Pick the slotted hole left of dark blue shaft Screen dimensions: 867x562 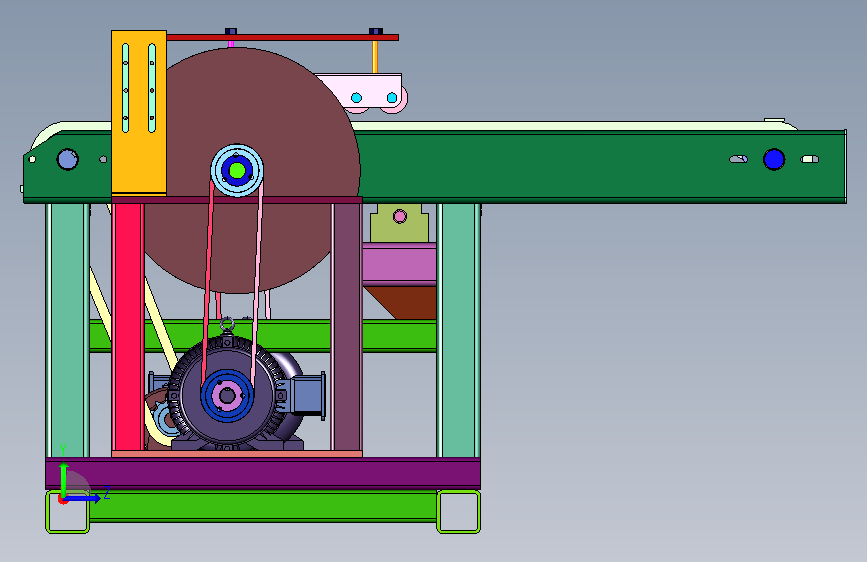coord(738,159)
